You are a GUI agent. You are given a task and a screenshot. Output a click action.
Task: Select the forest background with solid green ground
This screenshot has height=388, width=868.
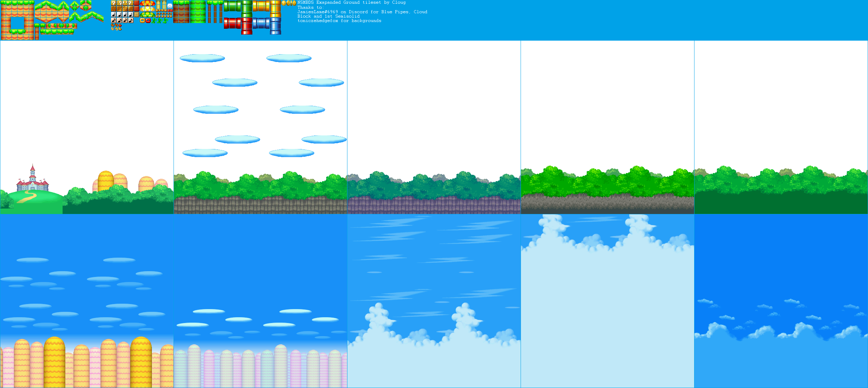tap(781, 127)
